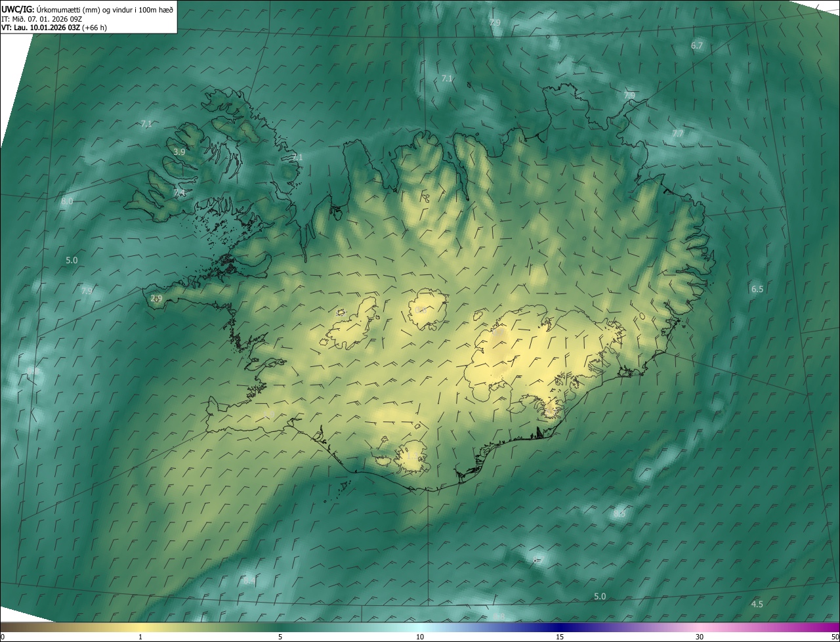Pick the navy color at colorbar value 15
840x642 pixels.
click(560, 627)
